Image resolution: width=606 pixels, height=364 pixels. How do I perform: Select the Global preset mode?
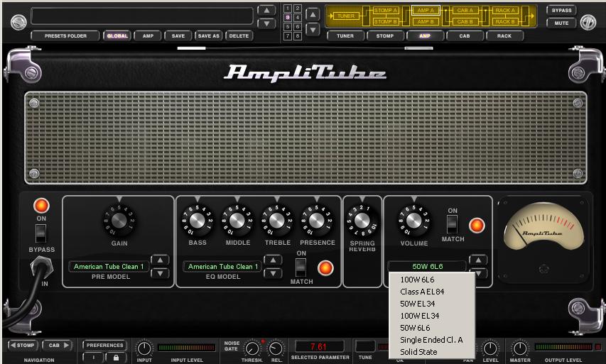[117, 36]
